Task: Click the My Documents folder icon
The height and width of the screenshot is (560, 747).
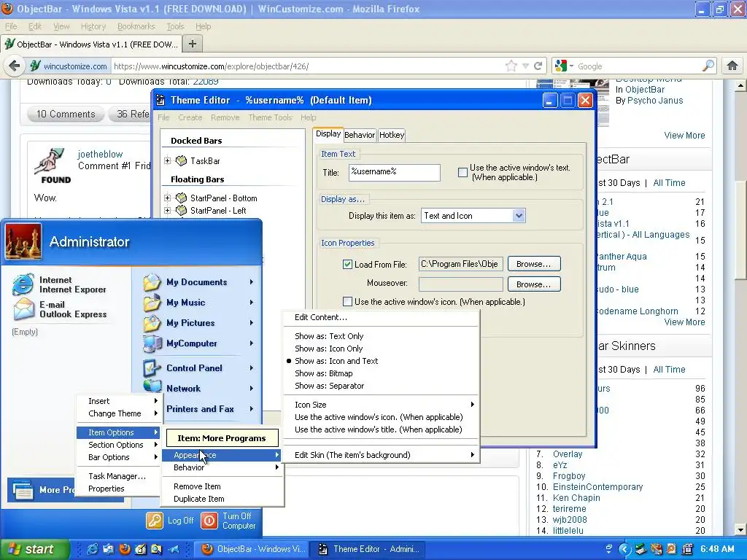Action: click(152, 282)
